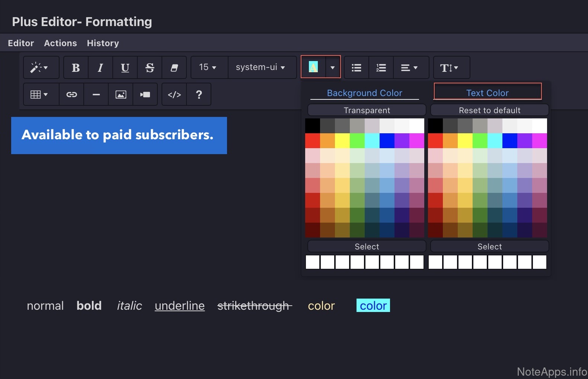Apply strikethrough to text
Image resolution: width=588 pixels, height=379 pixels.
[150, 68]
